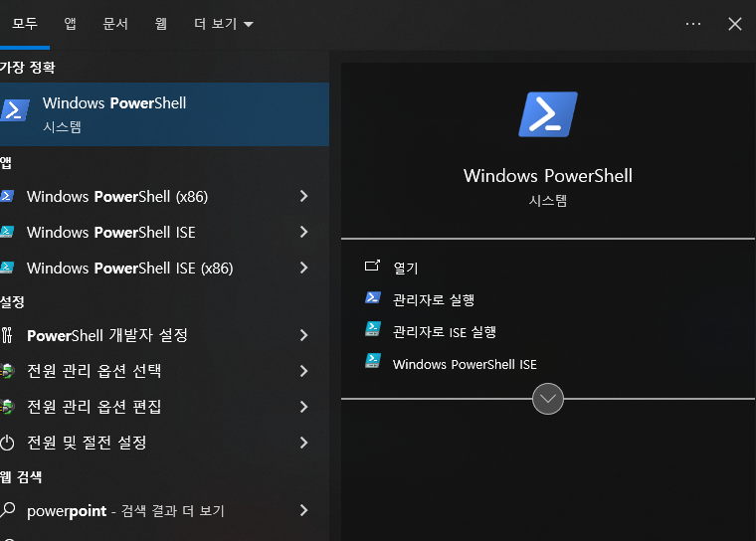The image size is (756, 541).
Task: Click the icon beside Windows PowerShell ISE action
Action: tap(373, 361)
